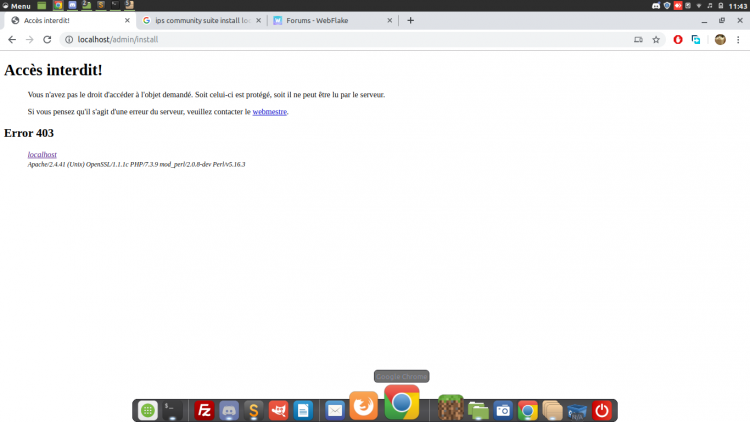Open Discord from the dock
Viewport: 750px width, 422px height.
(229, 410)
